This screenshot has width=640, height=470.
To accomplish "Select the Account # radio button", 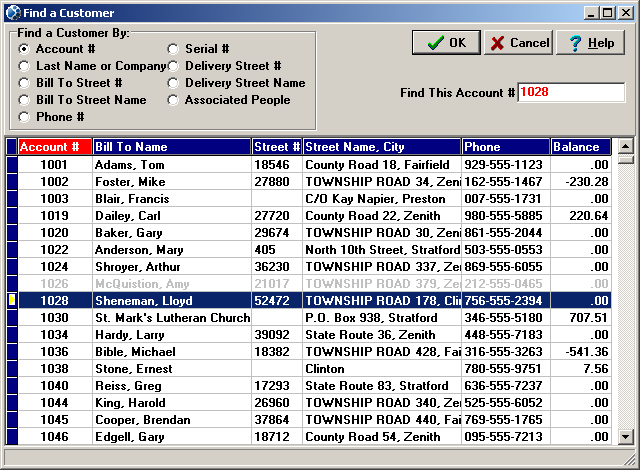I will coord(25,49).
